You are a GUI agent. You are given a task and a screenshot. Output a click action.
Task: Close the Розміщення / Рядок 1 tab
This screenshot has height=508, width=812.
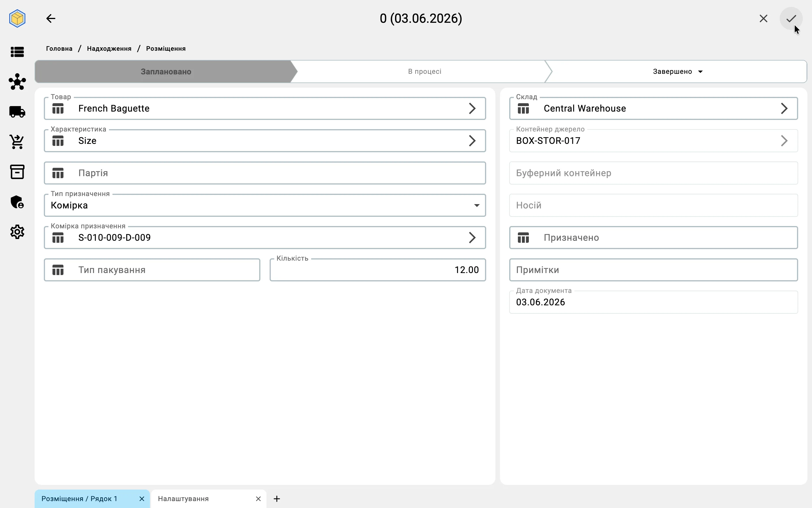pyautogui.click(x=142, y=499)
